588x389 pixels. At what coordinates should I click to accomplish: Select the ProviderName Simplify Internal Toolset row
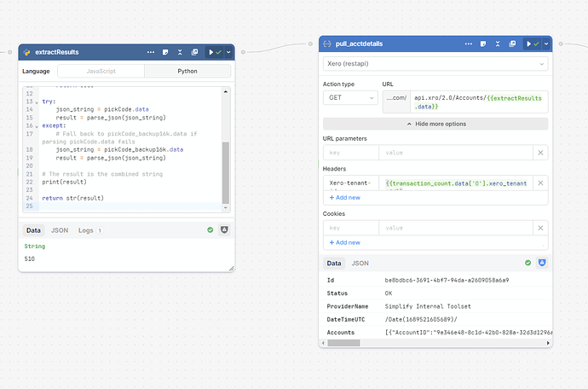point(435,306)
